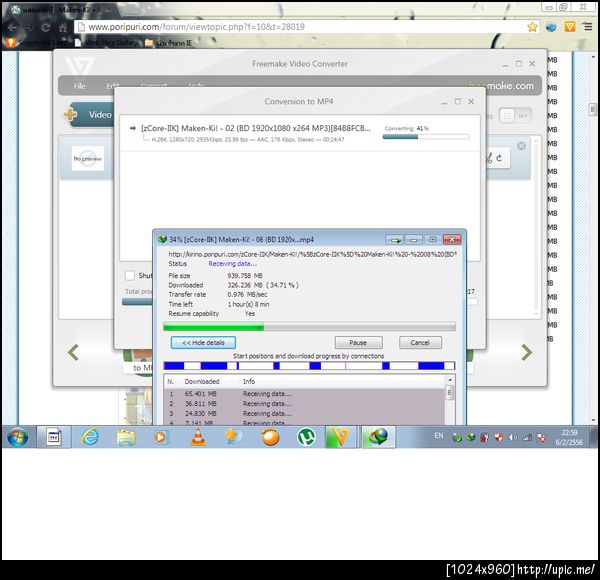Click the Chrome forward arrow
This screenshot has height=580, width=600.
[29, 28]
